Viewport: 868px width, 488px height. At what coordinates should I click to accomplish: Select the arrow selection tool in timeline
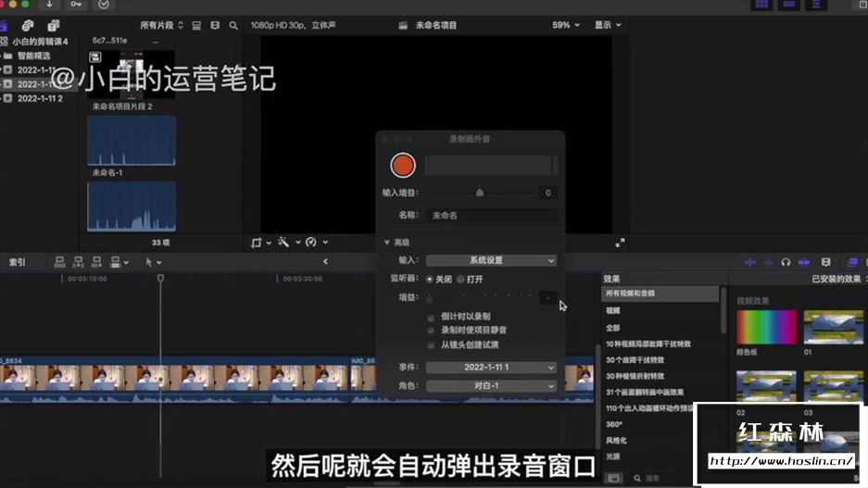click(148, 262)
